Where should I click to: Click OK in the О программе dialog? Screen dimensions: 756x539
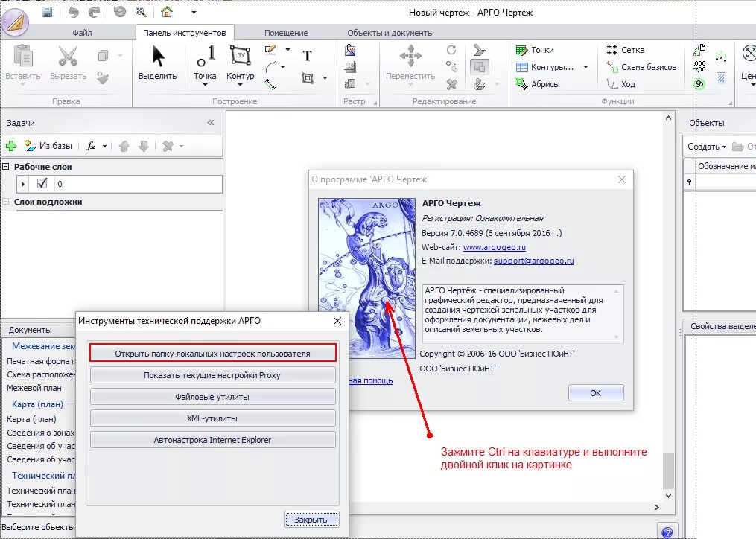coord(595,393)
